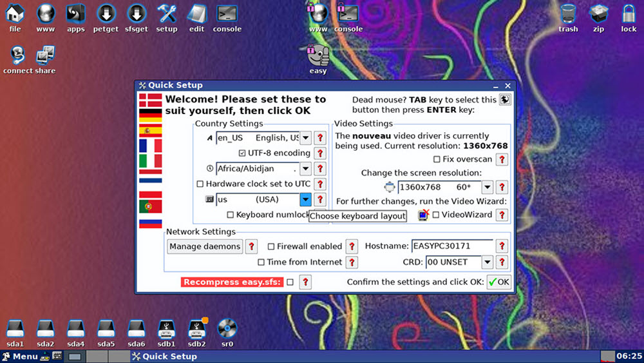Viewport: 644px width, 363px height.
Task: Click in the Hostname text field
Action: [452, 246]
